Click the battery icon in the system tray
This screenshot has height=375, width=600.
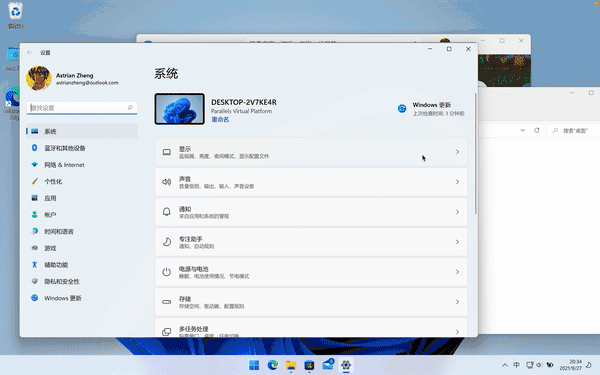pyautogui.click(x=550, y=365)
